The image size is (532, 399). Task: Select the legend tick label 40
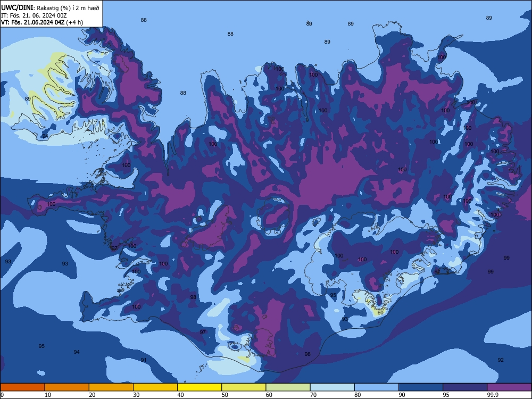181,395
